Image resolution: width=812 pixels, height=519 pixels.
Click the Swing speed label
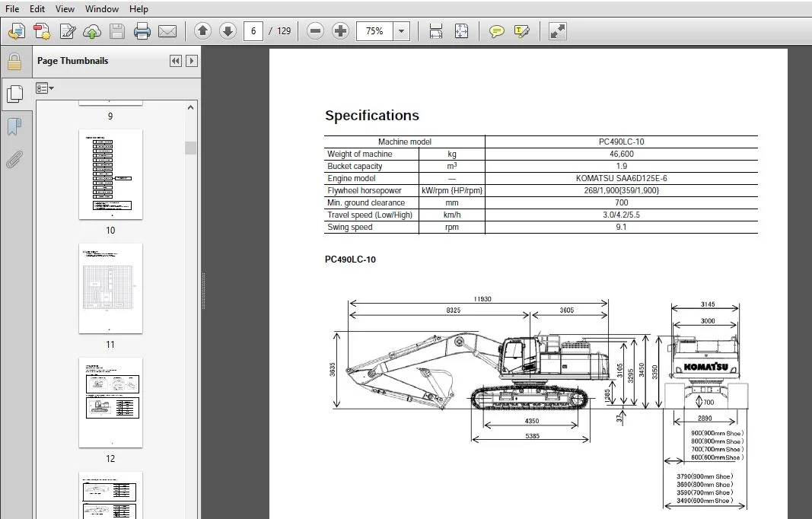(x=349, y=227)
